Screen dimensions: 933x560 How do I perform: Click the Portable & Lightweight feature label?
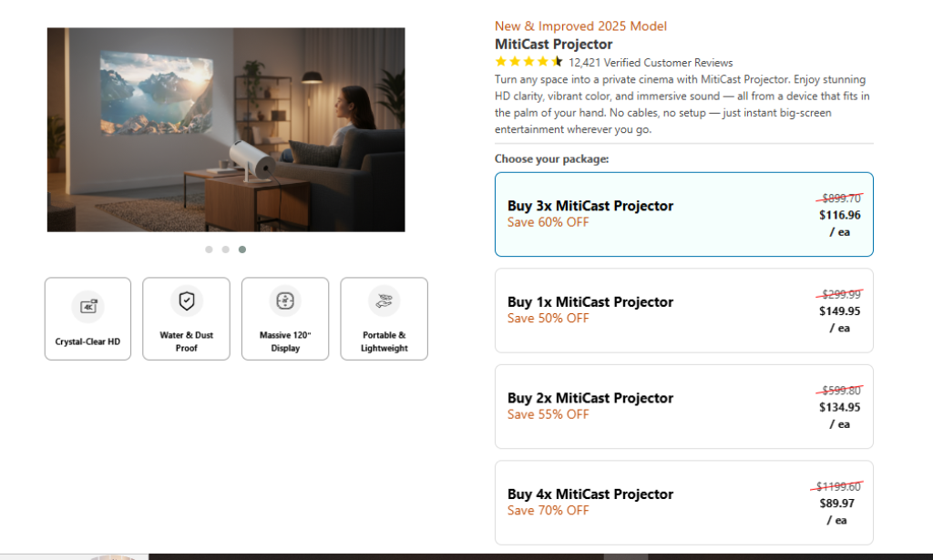[x=384, y=341]
